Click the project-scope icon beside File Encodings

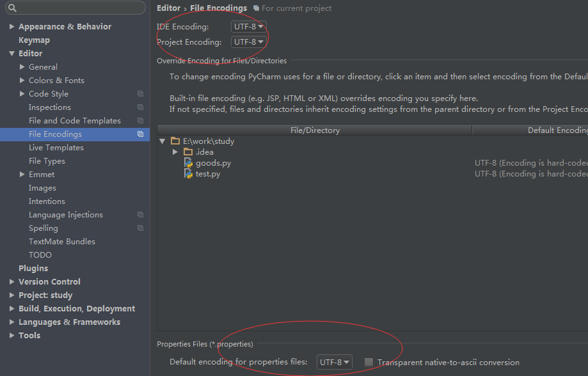point(140,134)
